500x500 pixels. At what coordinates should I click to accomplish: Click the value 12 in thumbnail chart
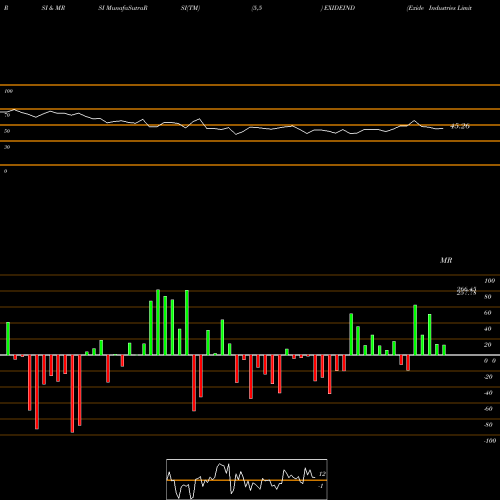pos(322,474)
